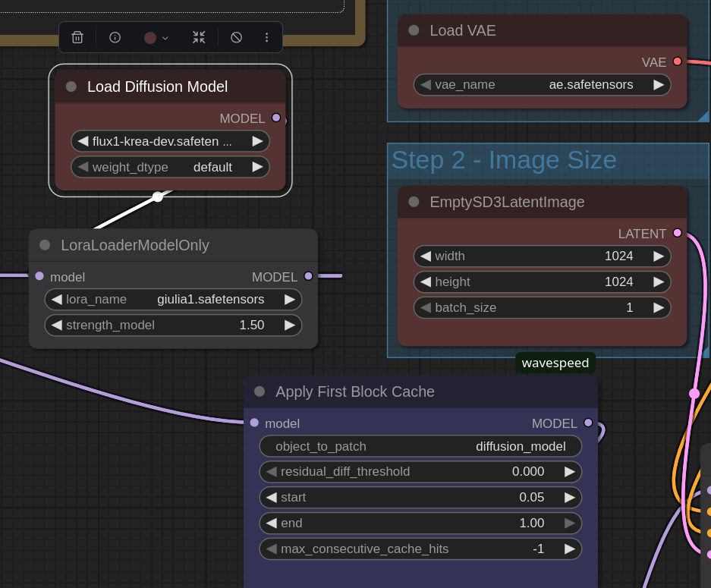Screen dimensions: 711x588
Task: Collapse the selected node using toolbar icon
Action: [199, 37]
